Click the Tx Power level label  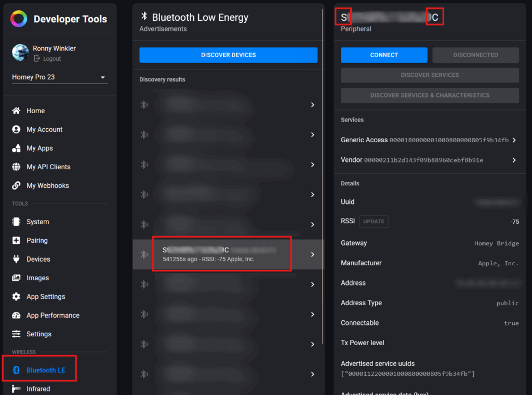(x=362, y=343)
